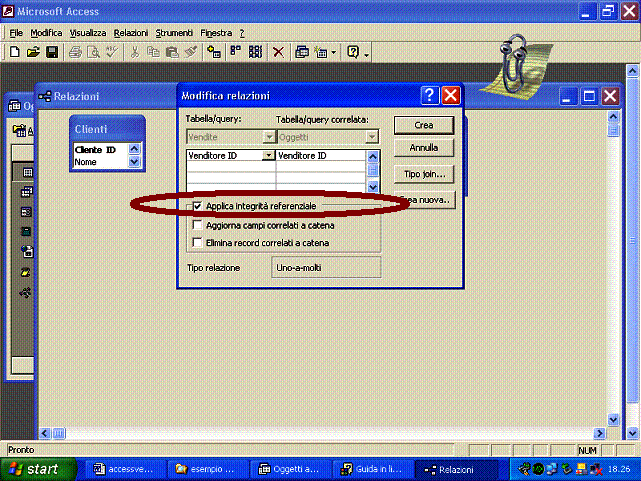The height and width of the screenshot is (481, 641).
Task: Click the right column Venditore ID cell
Action: 321,156
